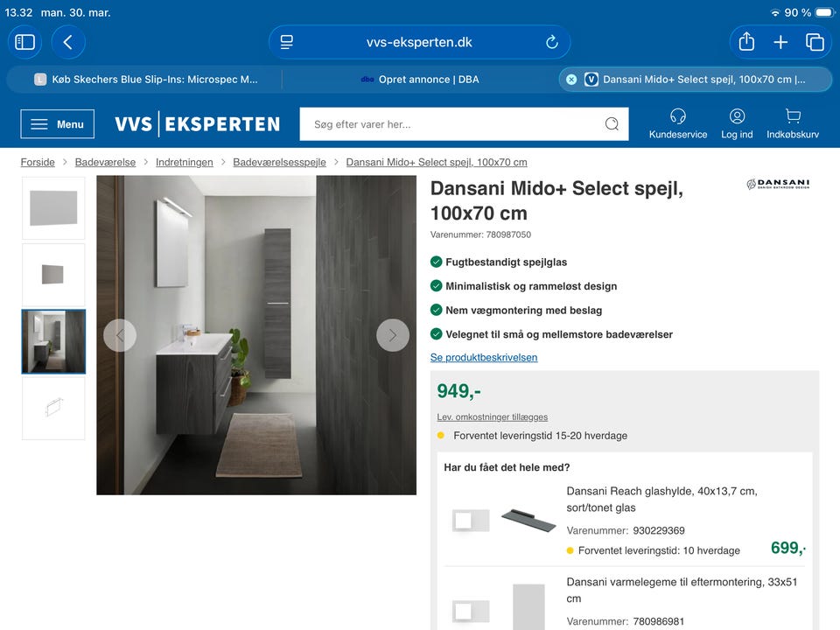
Task: Close the Dansani Mido+ tab
Action: tap(571, 80)
